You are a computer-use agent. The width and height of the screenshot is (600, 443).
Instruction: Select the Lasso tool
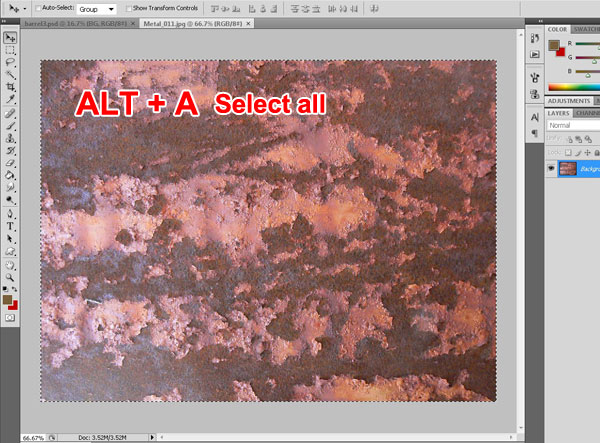click(x=10, y=62)
